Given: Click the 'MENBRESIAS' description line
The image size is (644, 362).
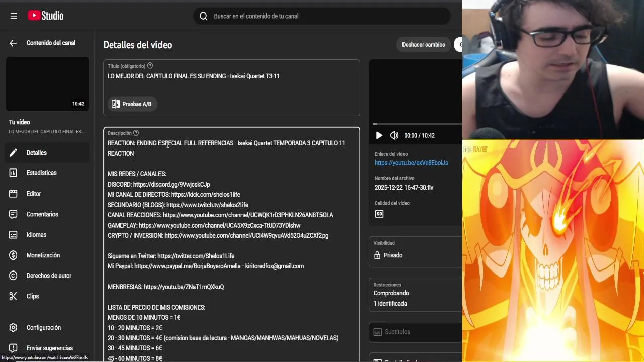Looking at the screenshot, I should [x=166, y=287].
